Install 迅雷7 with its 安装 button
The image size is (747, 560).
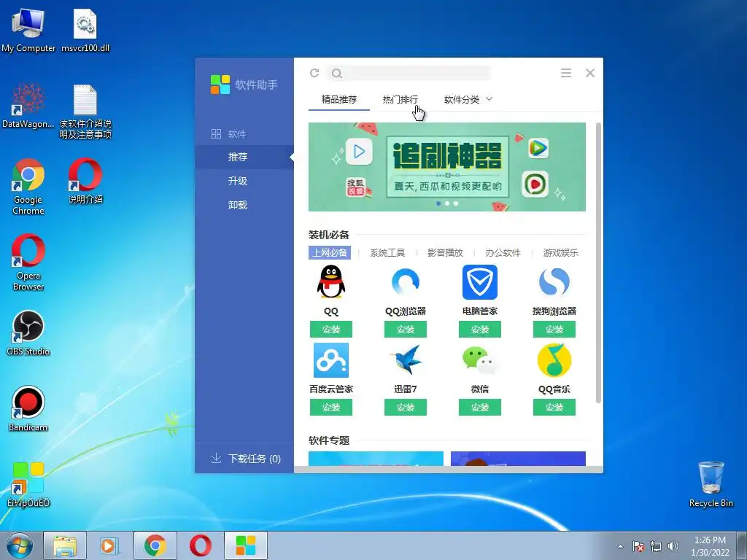406,407
